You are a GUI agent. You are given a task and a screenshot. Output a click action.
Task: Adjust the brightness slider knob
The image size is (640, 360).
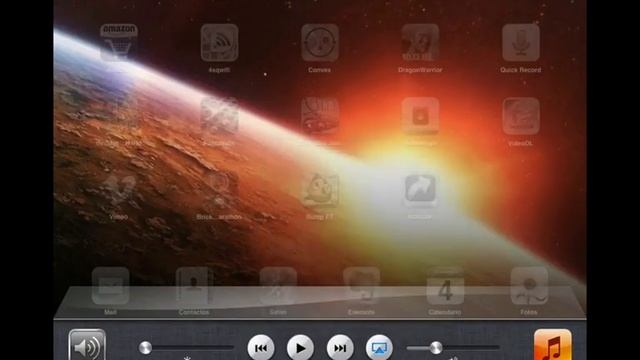point(145,348)
